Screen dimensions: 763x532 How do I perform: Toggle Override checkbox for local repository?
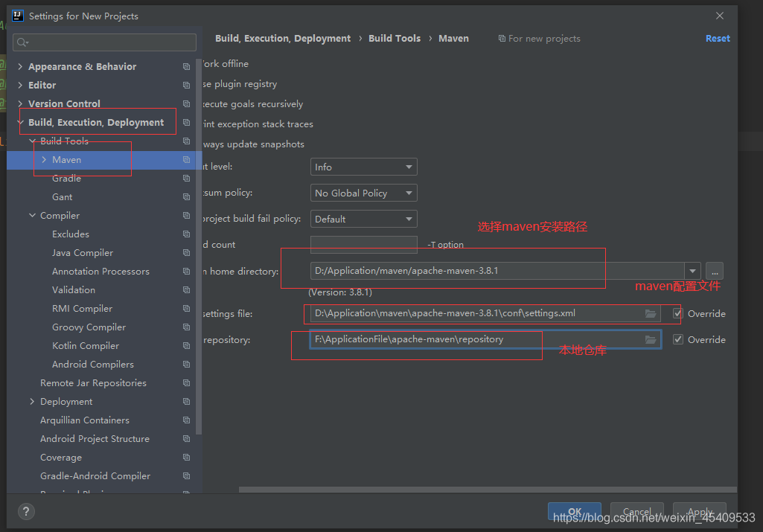678,339
